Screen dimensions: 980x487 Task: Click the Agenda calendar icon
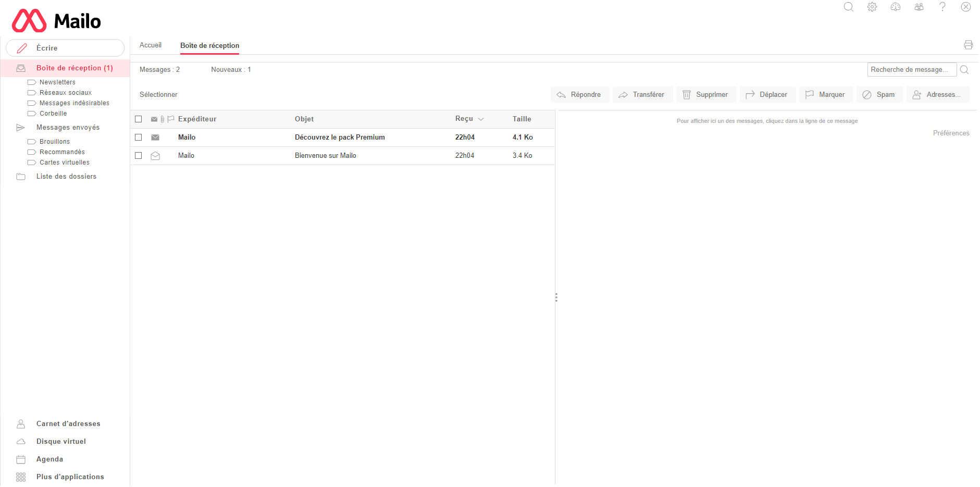click(x=21, y=459)
